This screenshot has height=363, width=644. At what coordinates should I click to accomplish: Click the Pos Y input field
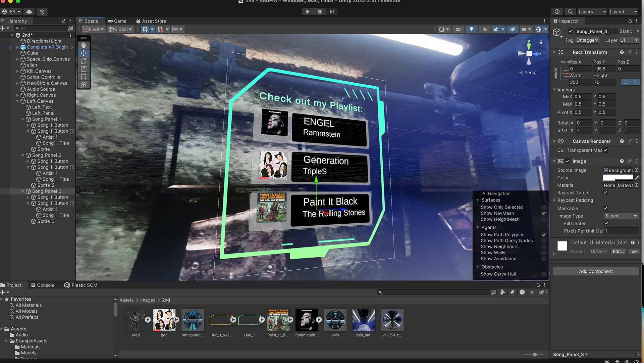tap(604, 69)
